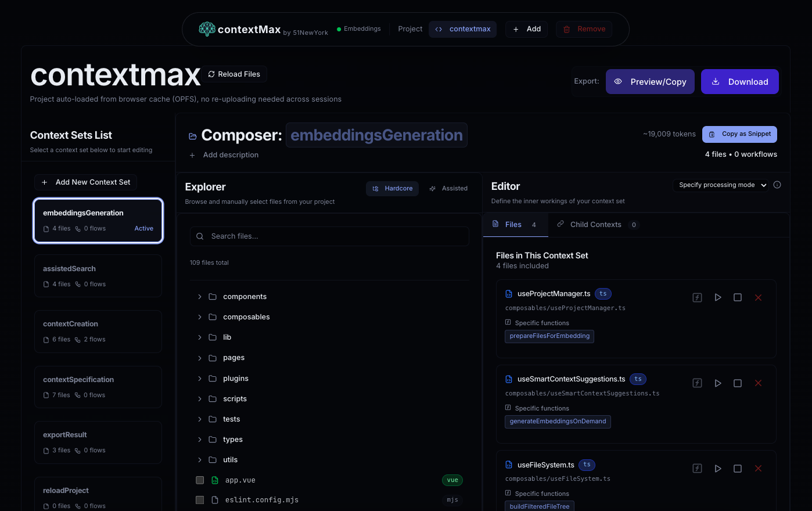Image resolution: width=812 pixels, height=511 pixels.
Task: Click the refresh icon in Reload Files
Action: tap(211, 74)
